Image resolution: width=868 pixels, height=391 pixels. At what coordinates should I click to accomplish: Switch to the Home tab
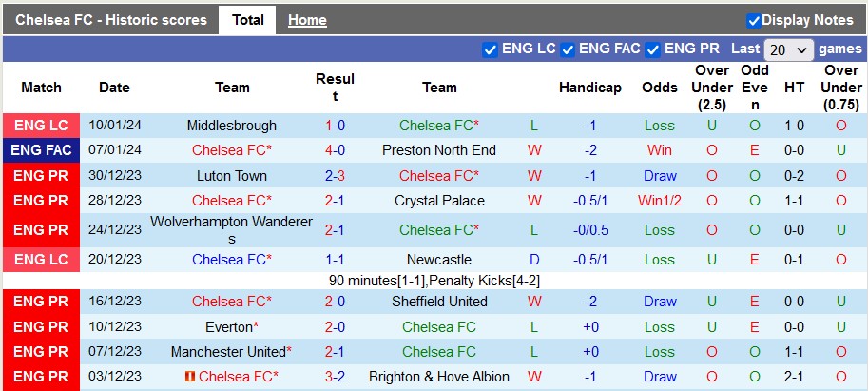click(x=307, y=20)
